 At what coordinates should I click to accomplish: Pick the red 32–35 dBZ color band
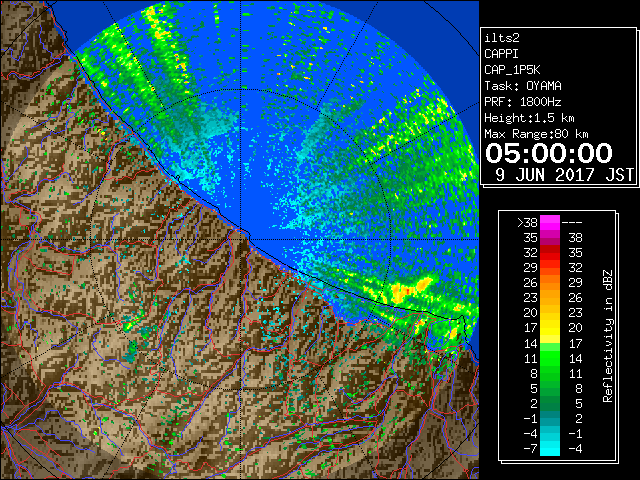[x=550, y=253]
